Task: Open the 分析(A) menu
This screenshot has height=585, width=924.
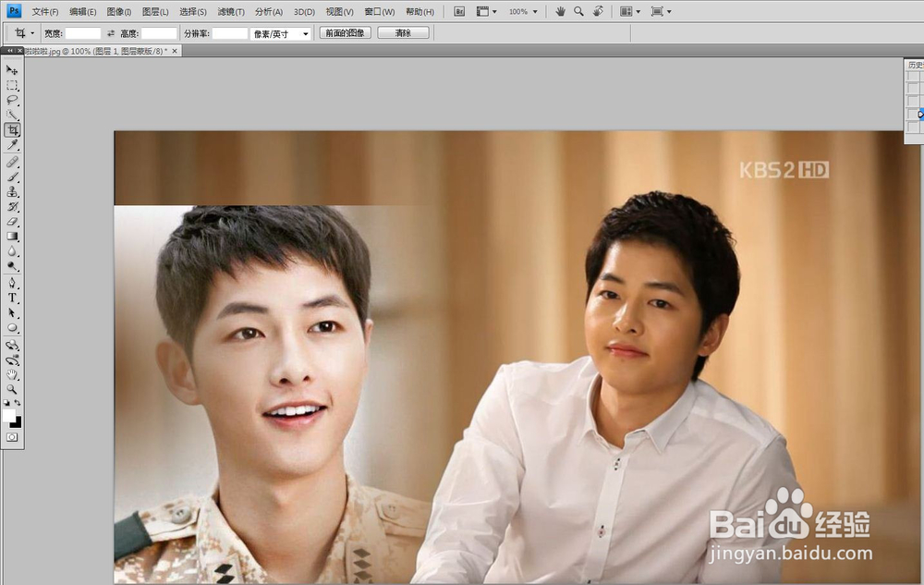Action: coord(269,12)
